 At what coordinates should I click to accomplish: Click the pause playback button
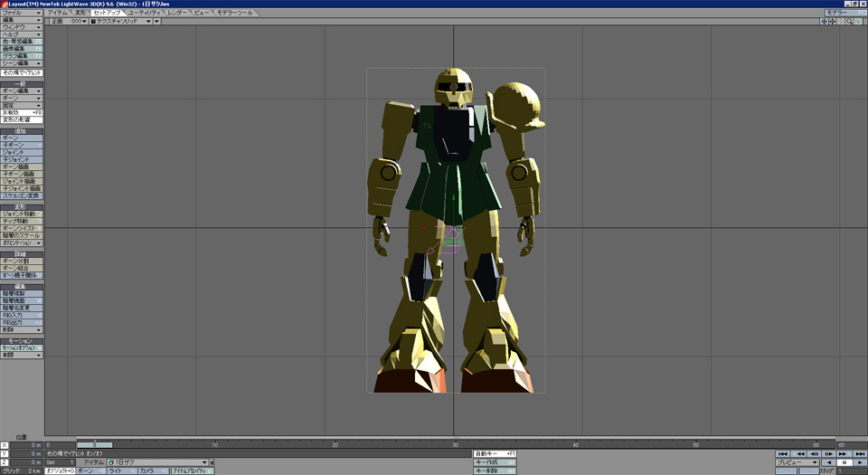[x=844, y=462]
